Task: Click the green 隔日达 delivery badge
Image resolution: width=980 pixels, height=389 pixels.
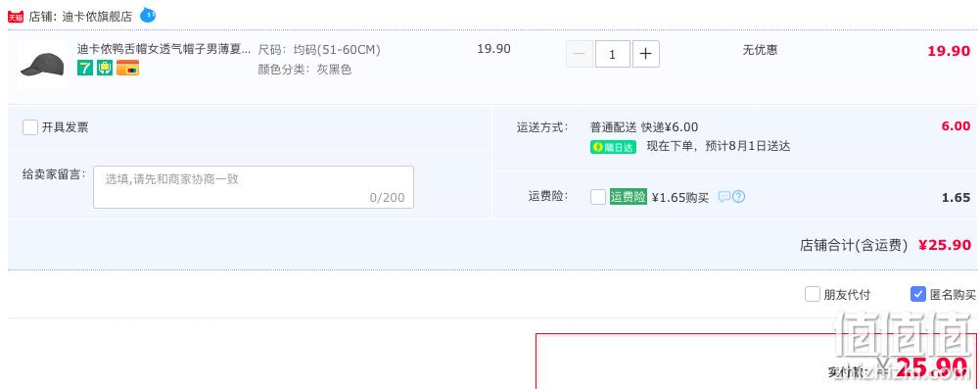Action: (613, 147)
